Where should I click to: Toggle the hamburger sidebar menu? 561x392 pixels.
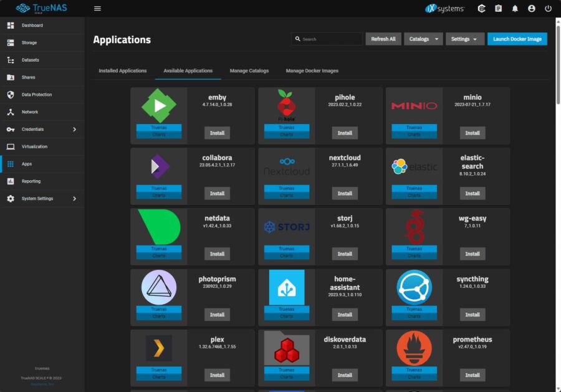[x=97, y=8]
